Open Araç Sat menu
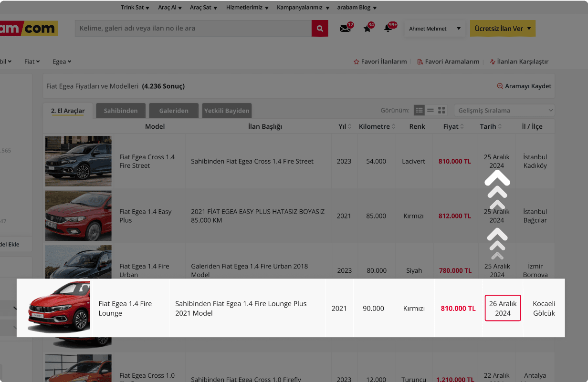Viewport: 588px width, 382px height. 204,8
